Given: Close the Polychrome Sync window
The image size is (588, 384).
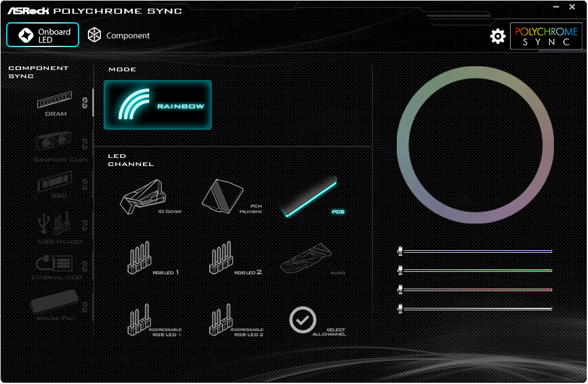Looking at the screenshot, I should tap(573, 7).
